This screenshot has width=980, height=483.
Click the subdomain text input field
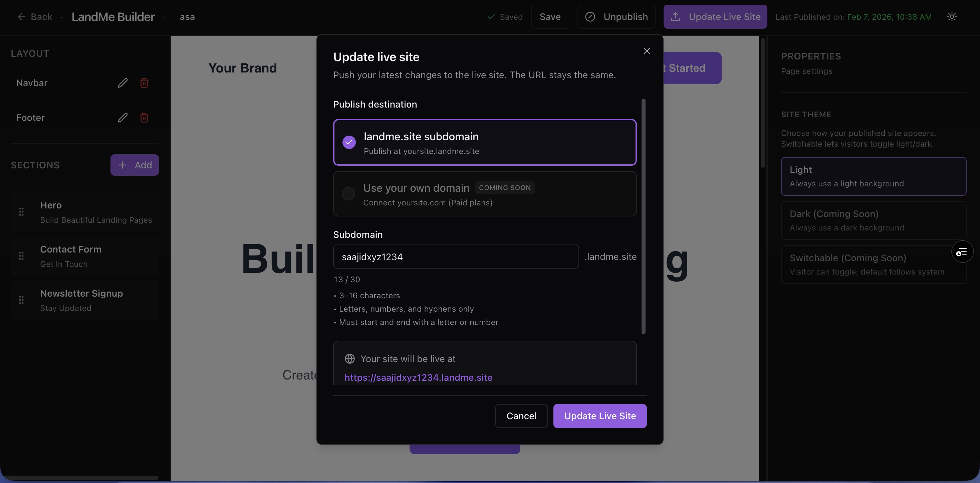pos(456,257)
